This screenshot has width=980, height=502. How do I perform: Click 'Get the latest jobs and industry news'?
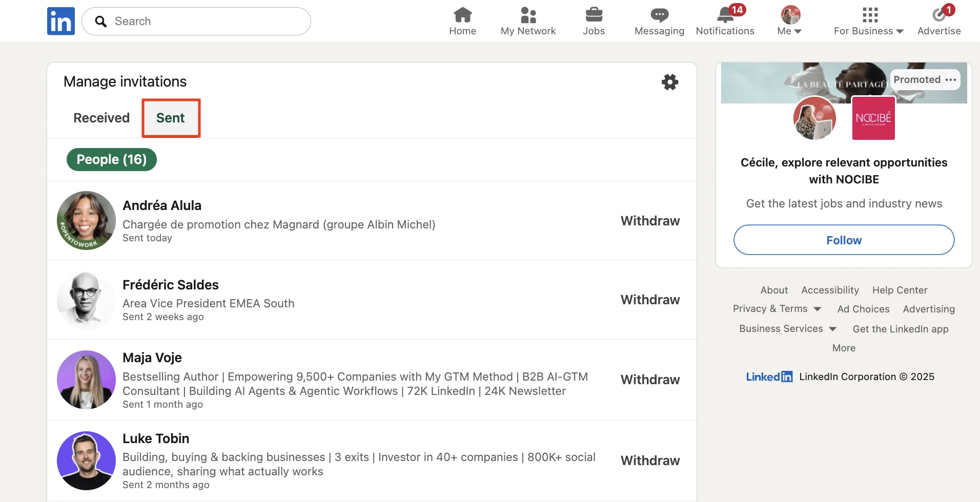[844, 203]
